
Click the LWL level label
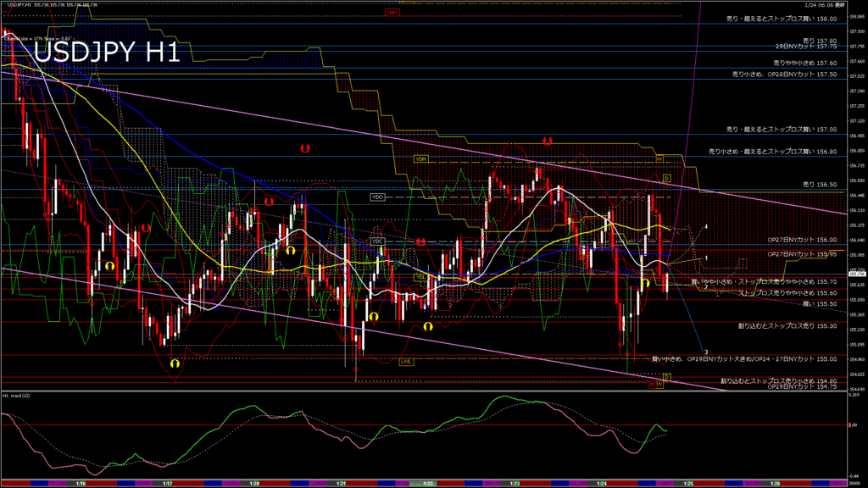(407, 362)
